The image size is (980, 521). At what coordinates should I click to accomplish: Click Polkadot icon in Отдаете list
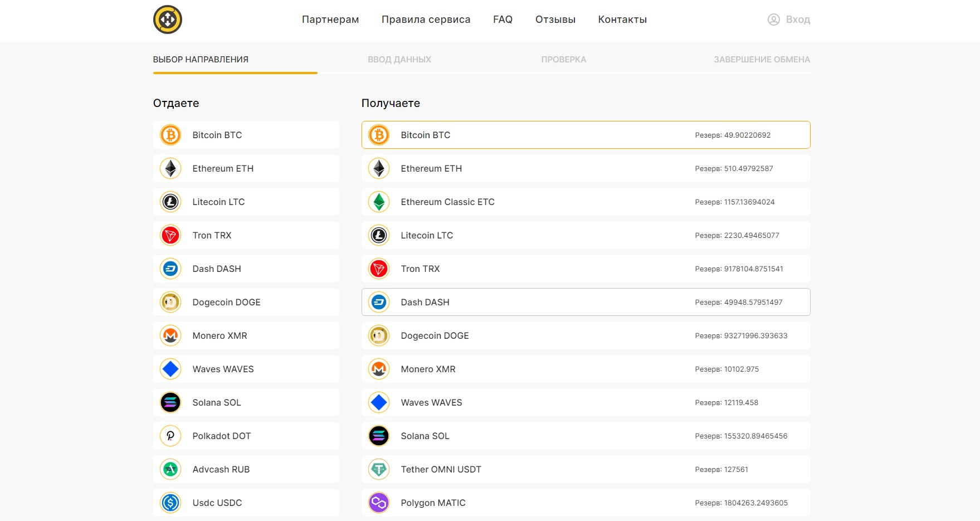pyautogui.click(x=170, y=436)
